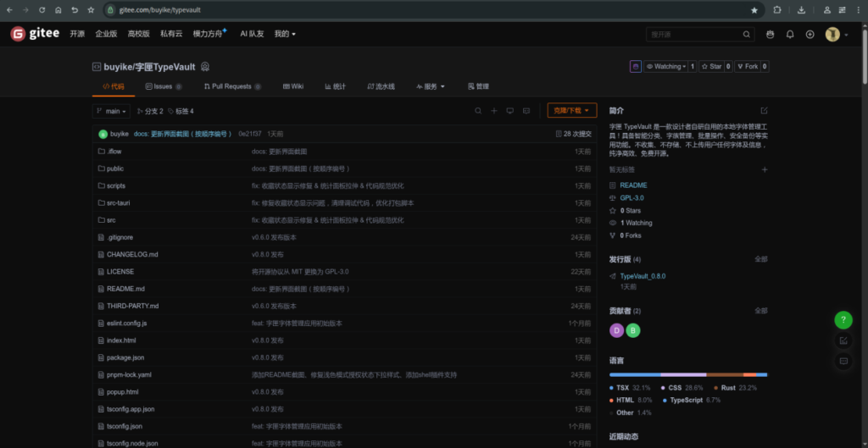Click the notification bell icon
The width and height of the screenshot is (868, 448).
tap(790, 35)
